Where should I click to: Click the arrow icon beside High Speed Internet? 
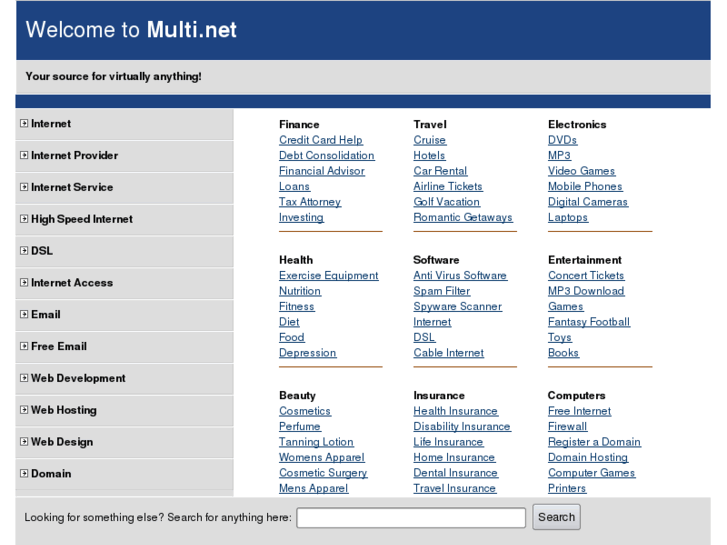(24, 219)
